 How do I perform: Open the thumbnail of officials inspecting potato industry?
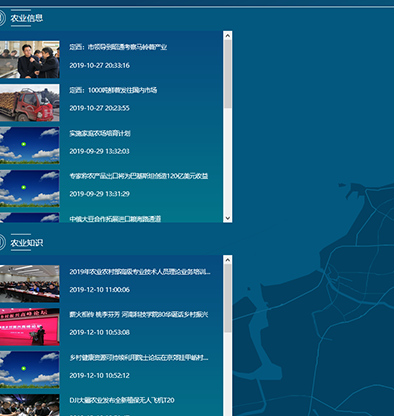point(30,60)
